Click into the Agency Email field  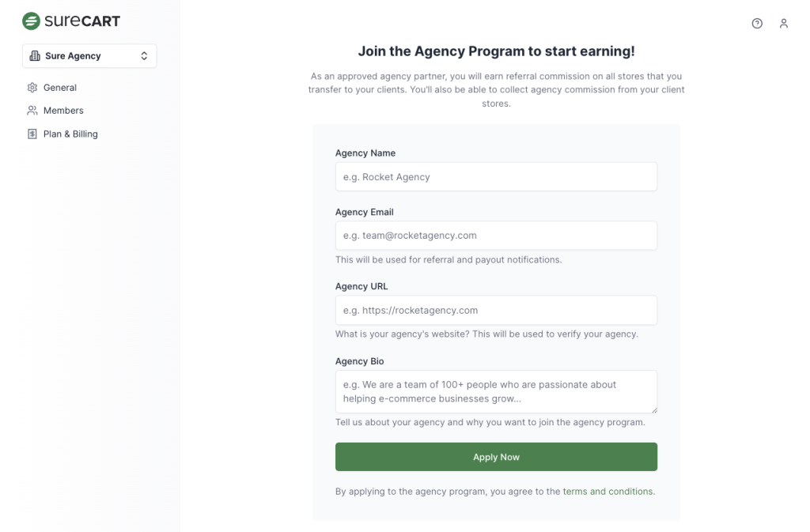(496, 236)
